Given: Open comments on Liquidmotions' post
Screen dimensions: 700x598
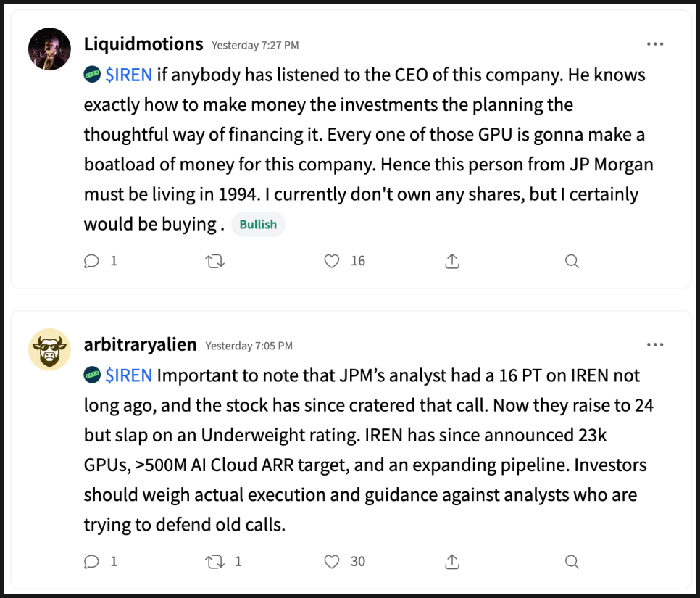Looking at the screenshot, I should pyautogui.click(x=91, y=261).
